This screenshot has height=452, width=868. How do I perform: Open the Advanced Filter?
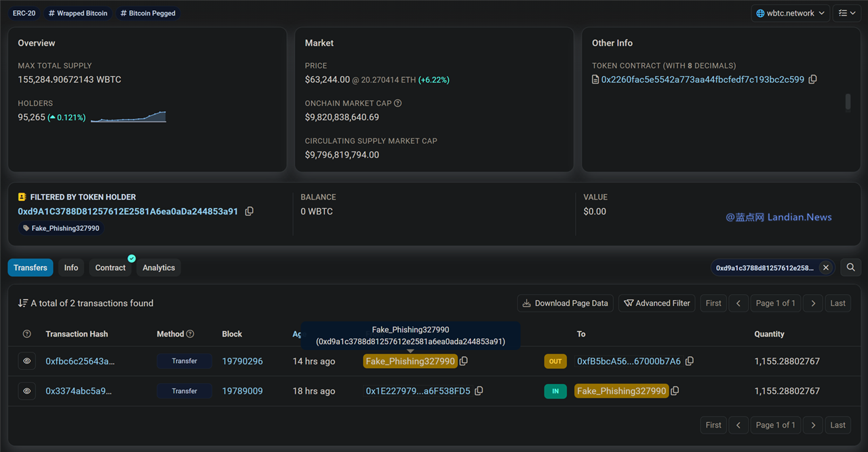pos(657,303)
